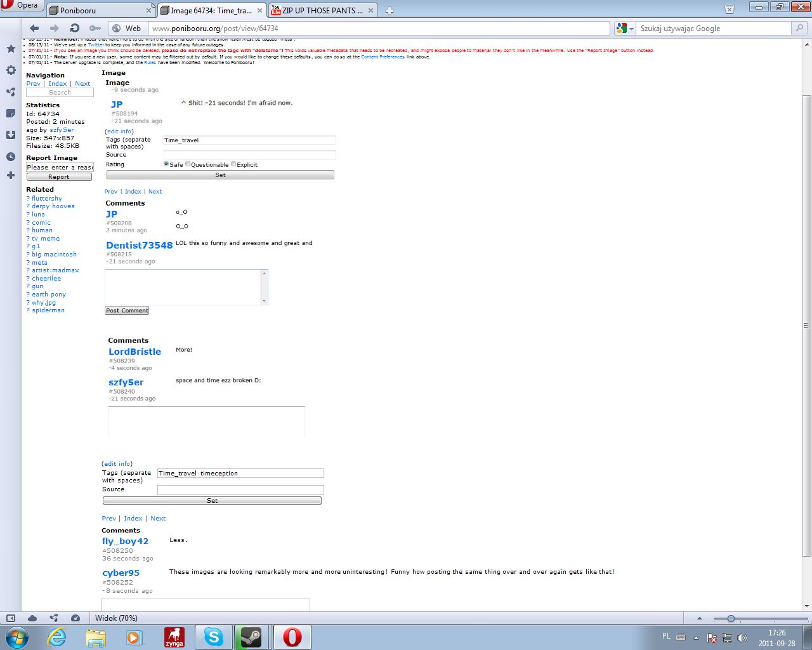The width and height of the screenshot is (812, 650).
Task: Click the Opera Turbo icon in status bar
Action: click(x=75, y=618)
